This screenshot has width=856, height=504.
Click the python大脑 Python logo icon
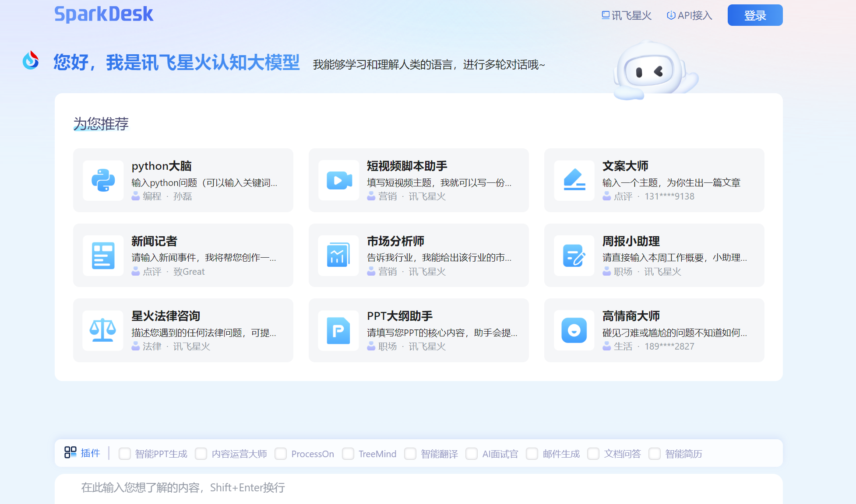point(103,180)
